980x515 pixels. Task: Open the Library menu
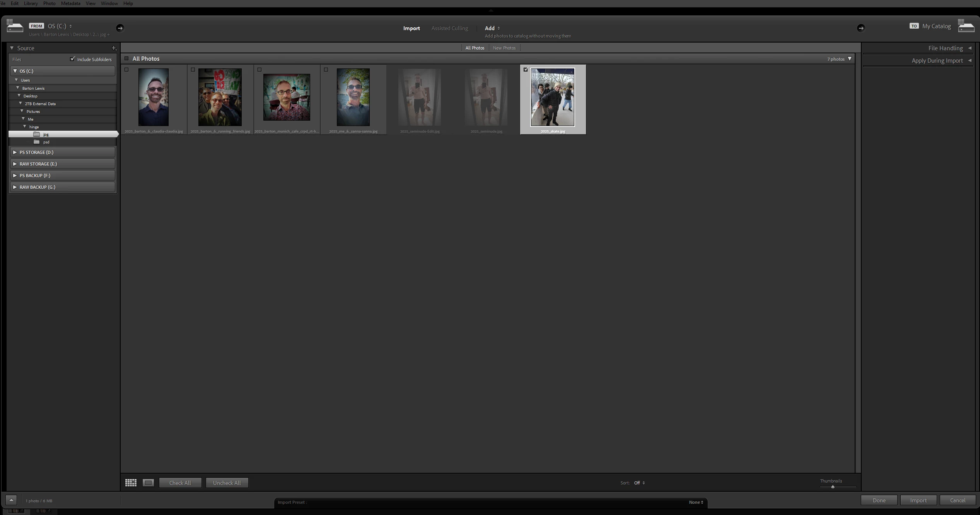[31, 3]
